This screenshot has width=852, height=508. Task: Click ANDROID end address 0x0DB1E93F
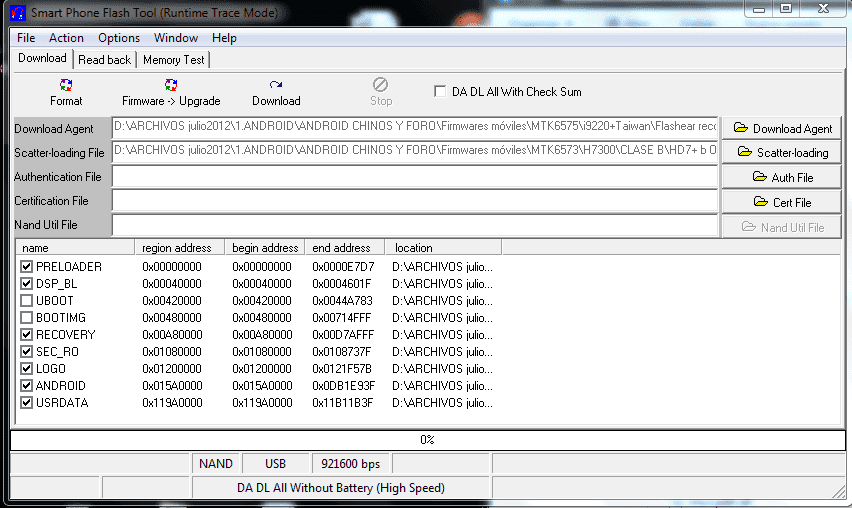[x=344, y=386]
